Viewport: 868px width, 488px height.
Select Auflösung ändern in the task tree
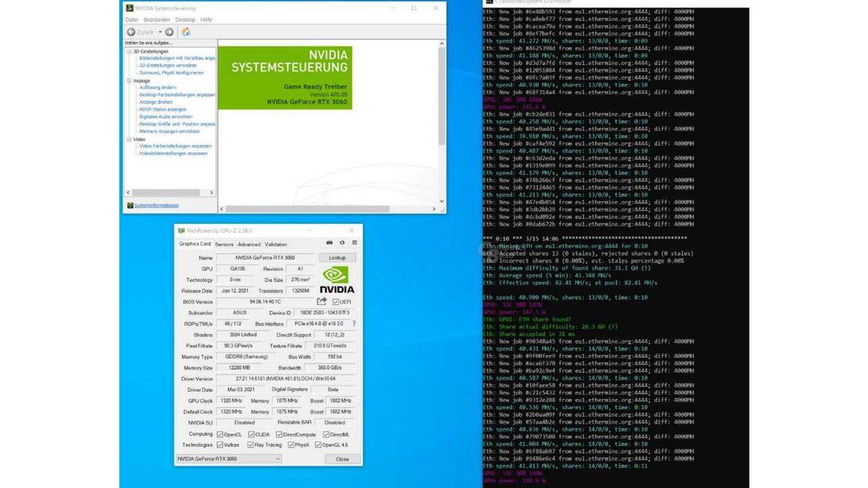click(157, 87)
